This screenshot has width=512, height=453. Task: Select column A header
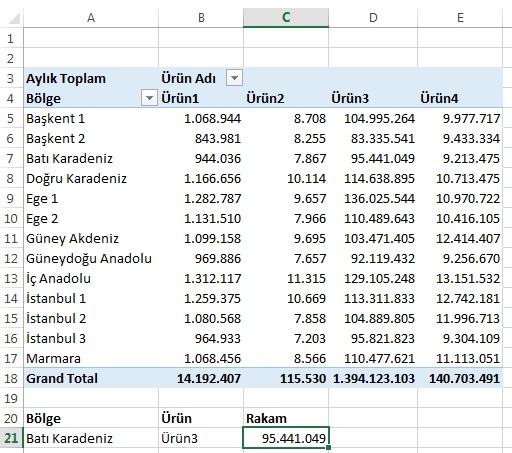click(x=91, y=18)
